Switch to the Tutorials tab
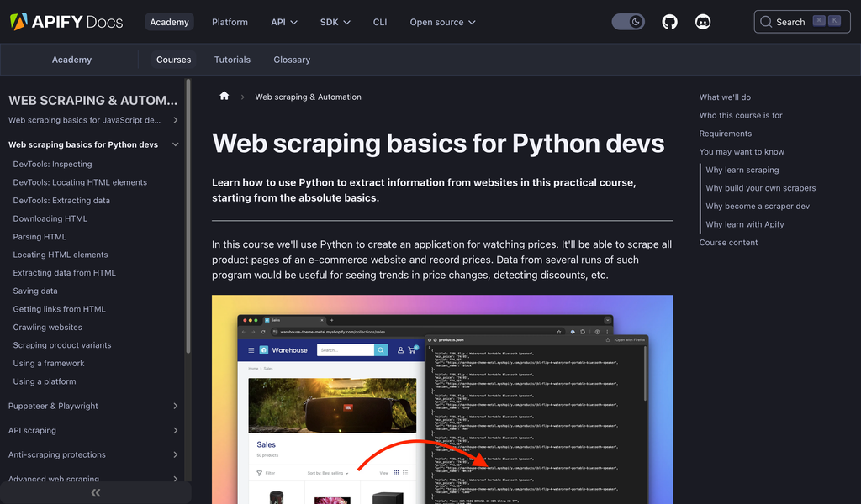 click(x=232, y=60)
